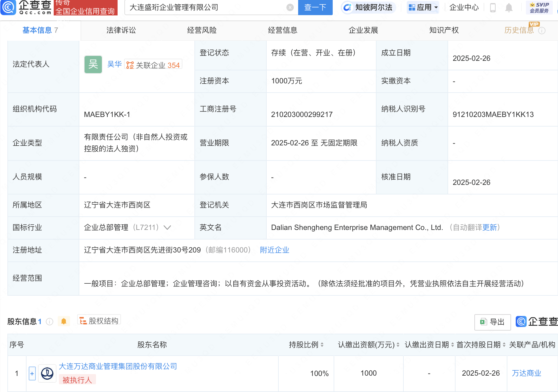Click 导出 export button
The image size is (558, 392).
(x=493, y=322)
